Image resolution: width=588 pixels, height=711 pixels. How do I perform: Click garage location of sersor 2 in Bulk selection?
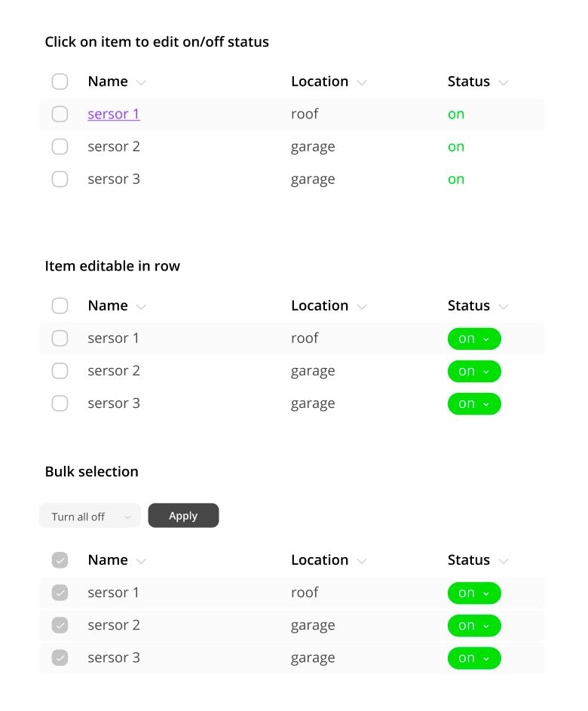point(313,627)
